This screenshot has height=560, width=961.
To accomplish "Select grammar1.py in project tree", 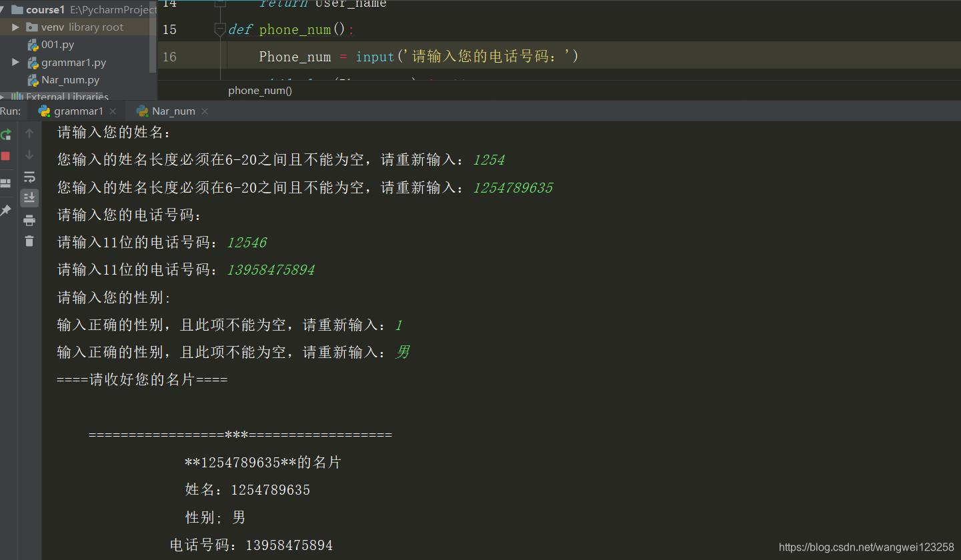I will (x=73, y=62).
